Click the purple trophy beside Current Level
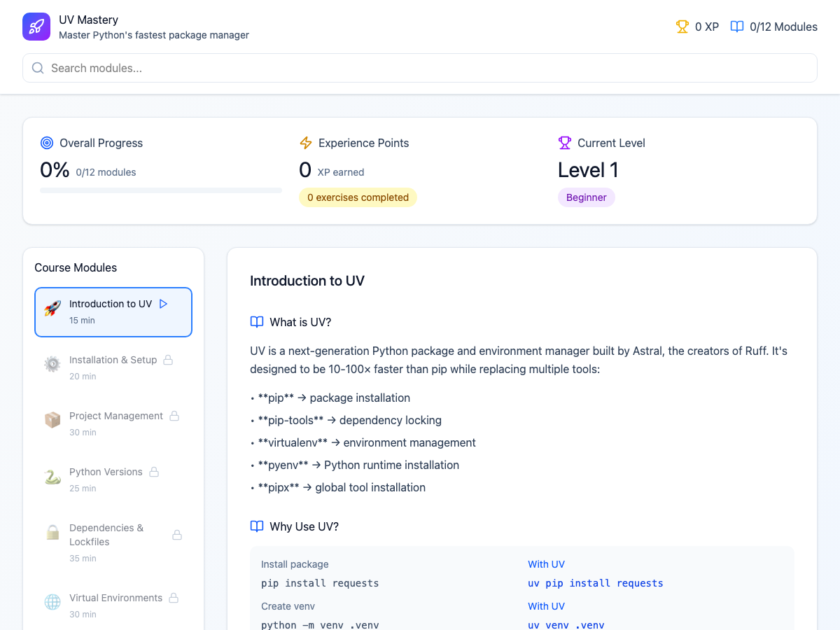Image resolution: width=840 pixels, height=630 pixels. tap(565, 143)
